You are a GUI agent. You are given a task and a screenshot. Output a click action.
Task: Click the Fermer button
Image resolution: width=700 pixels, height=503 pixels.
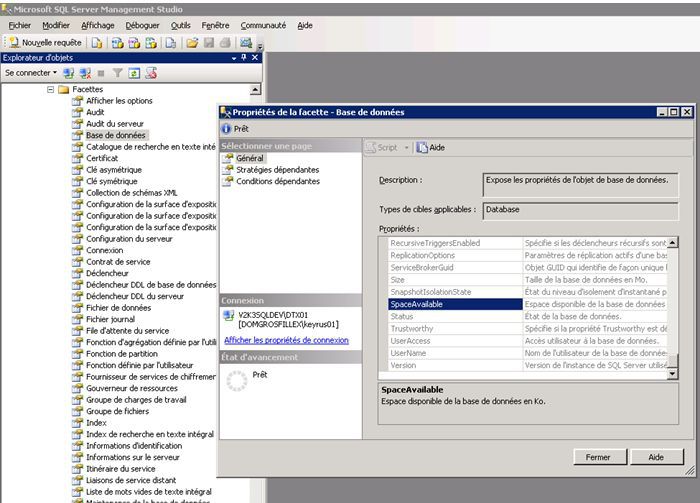(600, 457)
